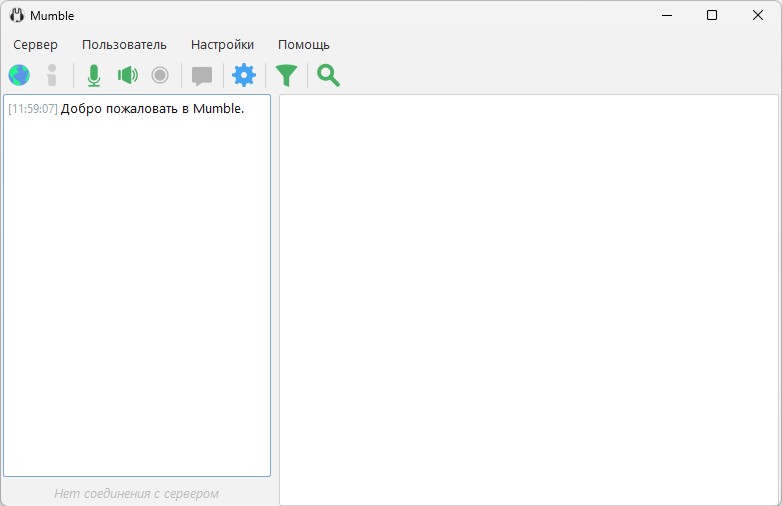
Task: Toggle the green channel filter funnel
Action: pyautogui.click(x=286, y=75)
